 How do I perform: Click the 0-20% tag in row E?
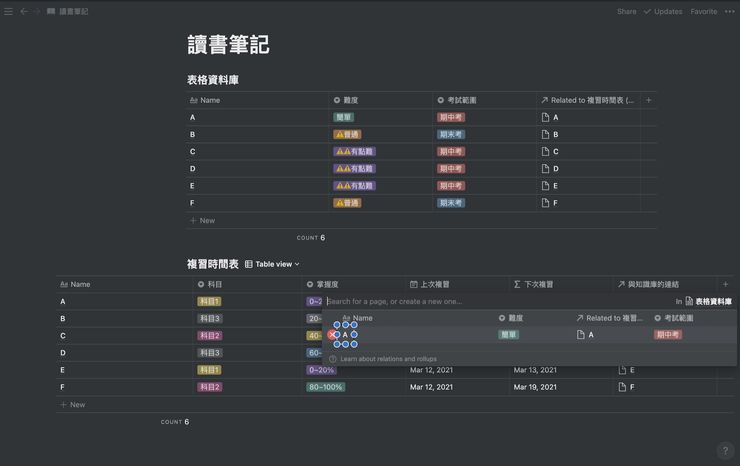click(x=321, y=370)
